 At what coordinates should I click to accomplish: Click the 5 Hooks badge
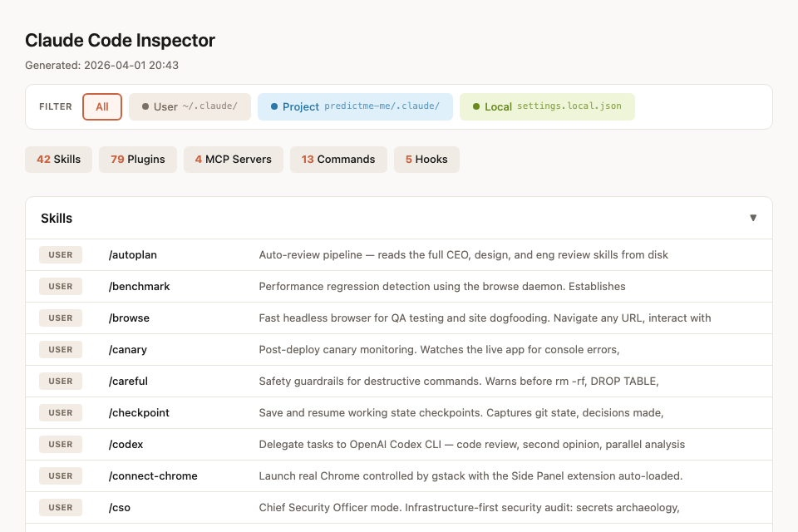pyautogui.click(x=426, y=159)
